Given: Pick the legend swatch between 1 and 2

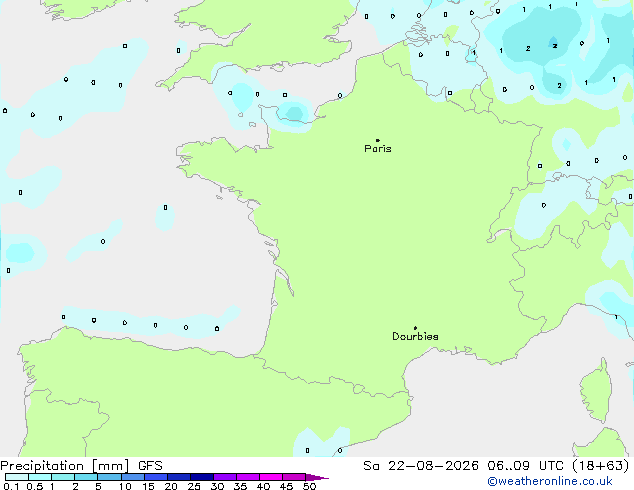Looking at the screenshot, I should [63, 477].
